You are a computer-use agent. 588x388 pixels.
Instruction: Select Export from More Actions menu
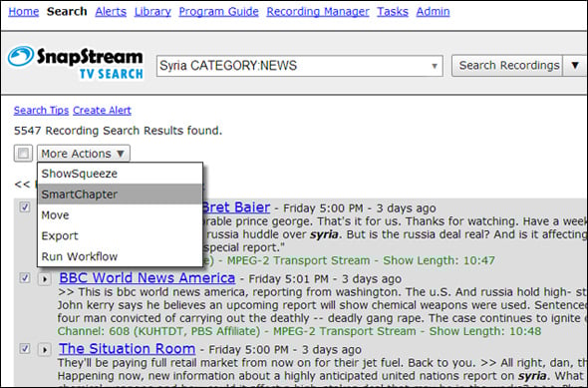120,235
